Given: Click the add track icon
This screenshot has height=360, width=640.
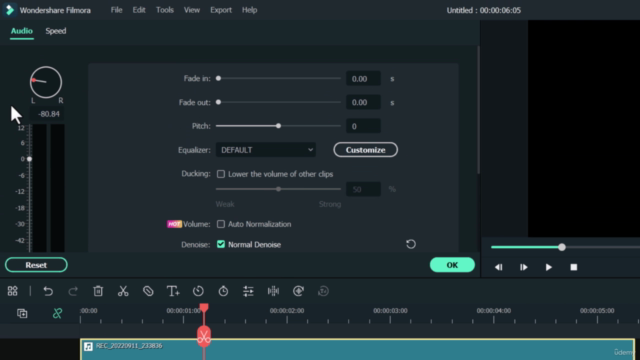Looking at the screenshot, I should 22,313.
